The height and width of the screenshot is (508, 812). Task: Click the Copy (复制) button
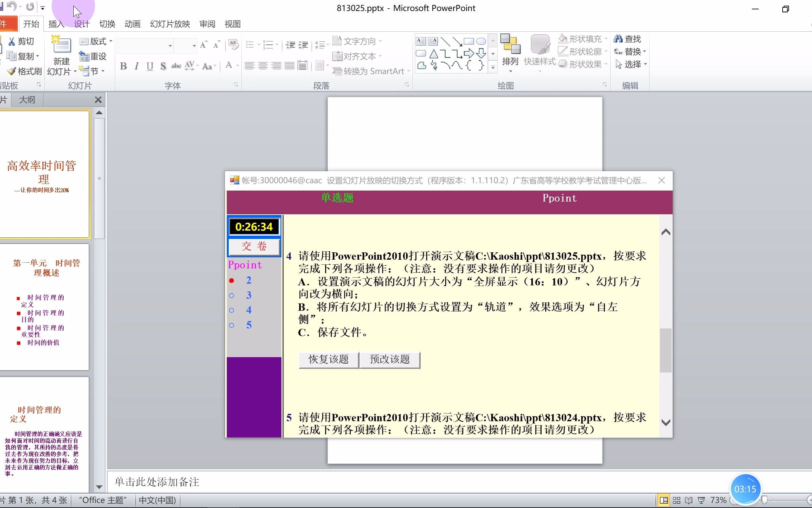click(23, 56)
